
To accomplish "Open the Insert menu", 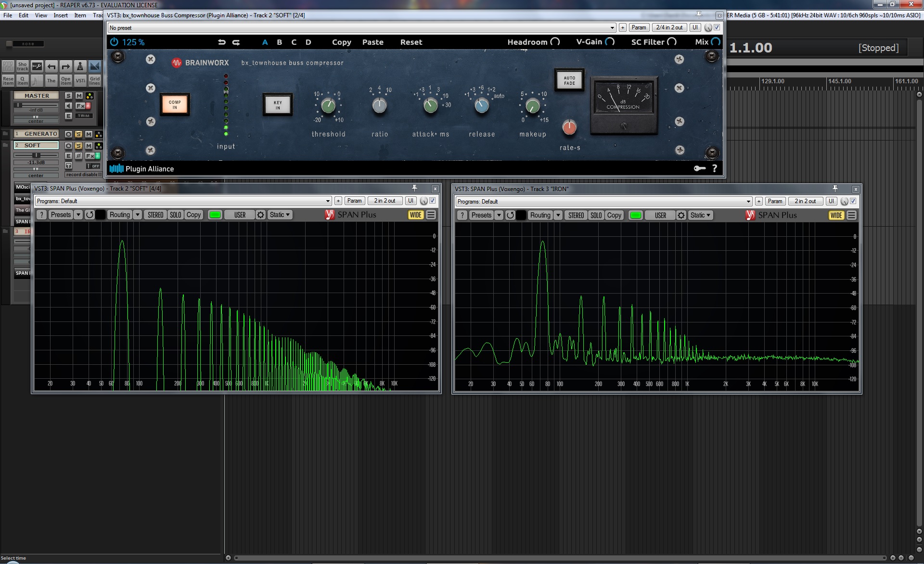I will (x=61, y=15).
